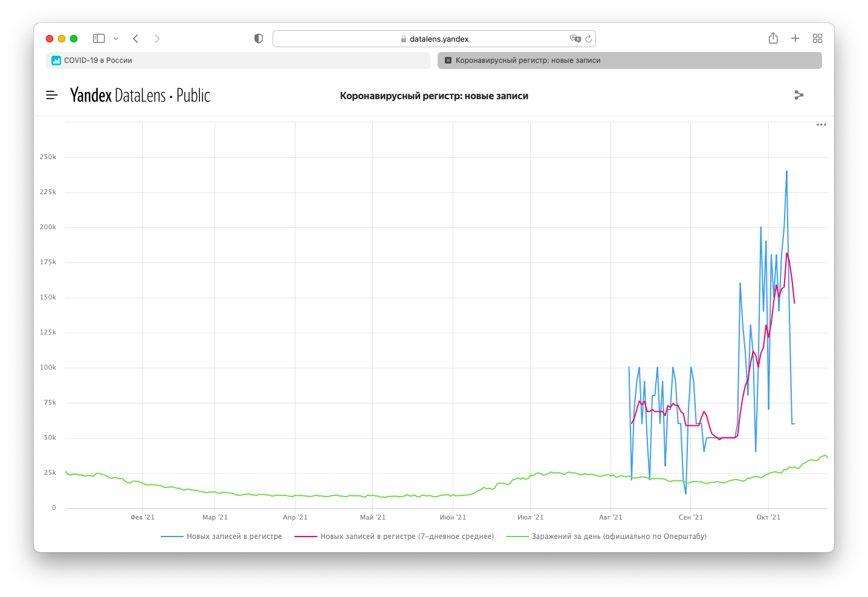The width and height of the screenshot is (868, 597).
Task: Click the red 7-day average peak in October
Action: 786,253
